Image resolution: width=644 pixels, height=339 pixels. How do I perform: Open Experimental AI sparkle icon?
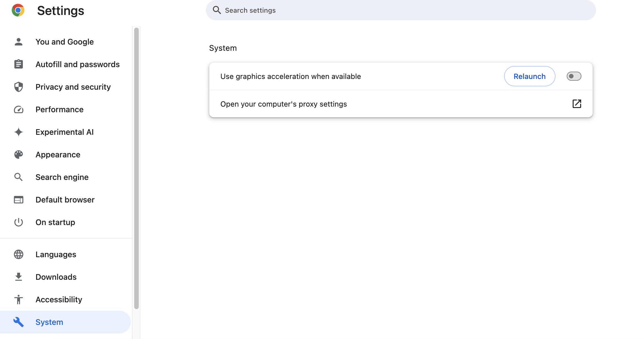pyautogui.click(x=19, y=132)
